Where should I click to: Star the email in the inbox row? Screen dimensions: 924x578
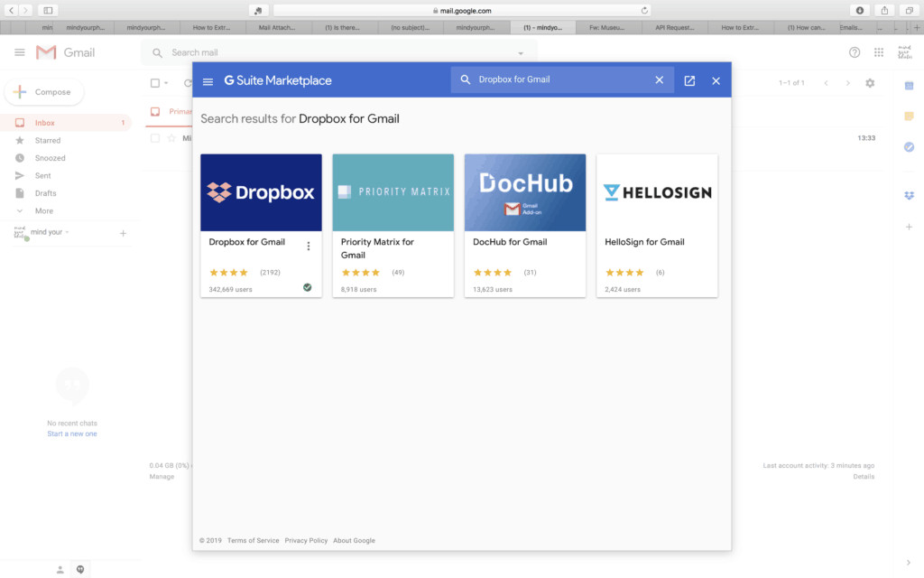click(x=171, y=138)
